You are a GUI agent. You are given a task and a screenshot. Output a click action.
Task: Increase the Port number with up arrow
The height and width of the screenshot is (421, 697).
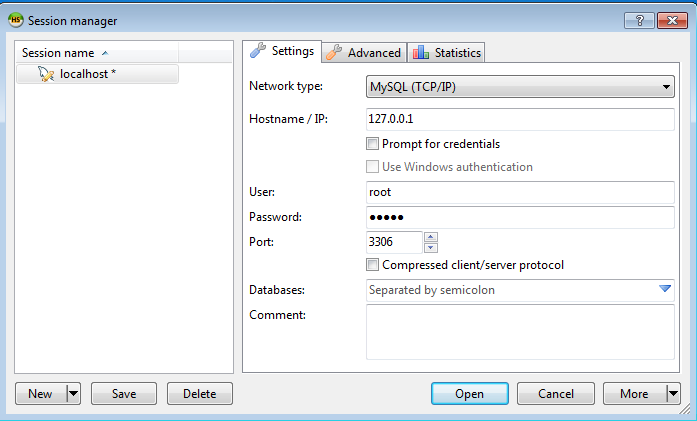click(431, 237)
